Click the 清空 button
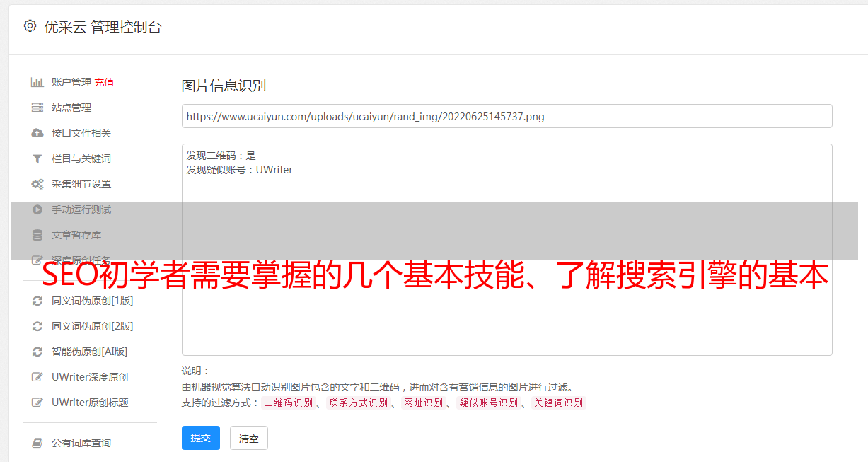This screenshot has height=462, width=868. click(249, 438)
